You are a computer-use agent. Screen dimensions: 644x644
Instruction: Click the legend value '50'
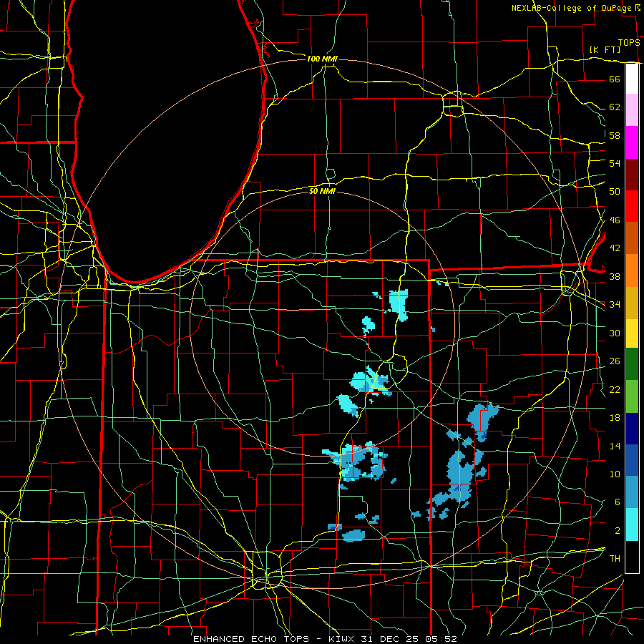(x=615, y=192)
